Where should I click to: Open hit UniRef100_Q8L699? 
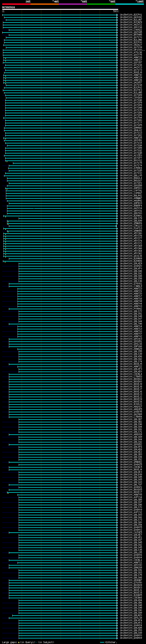pyautogui.click(x=131, y=221)
